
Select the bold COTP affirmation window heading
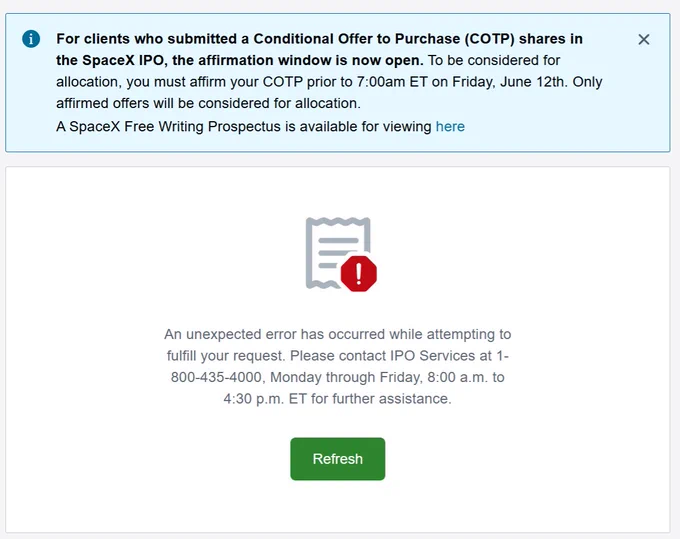[x=319, y=49]
